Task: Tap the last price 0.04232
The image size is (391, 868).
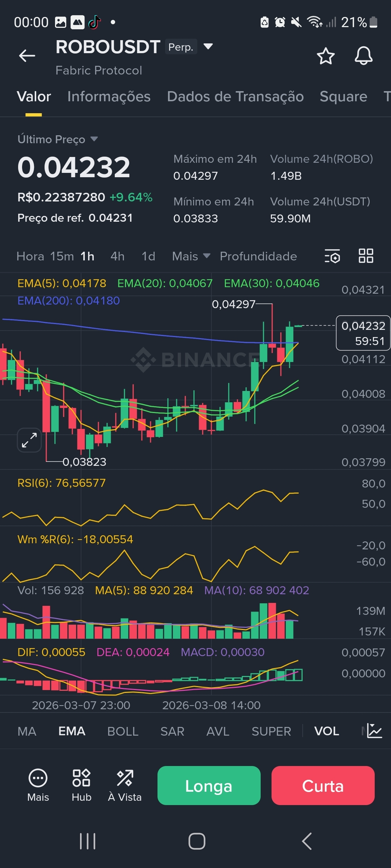Action: click(x=74, y=167)
